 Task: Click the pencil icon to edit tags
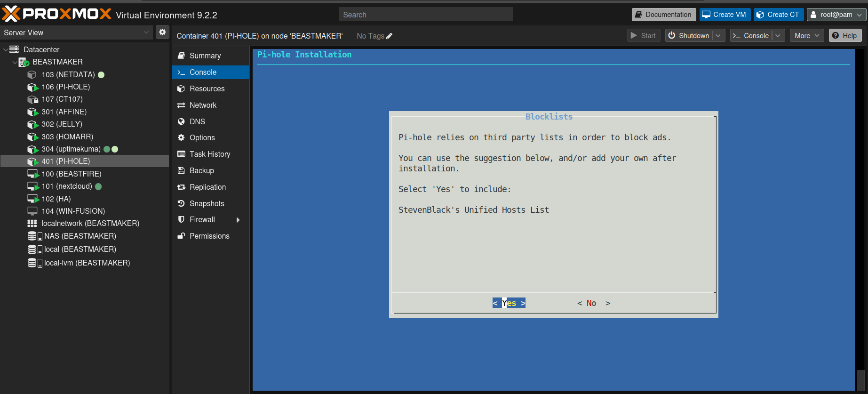389,36
